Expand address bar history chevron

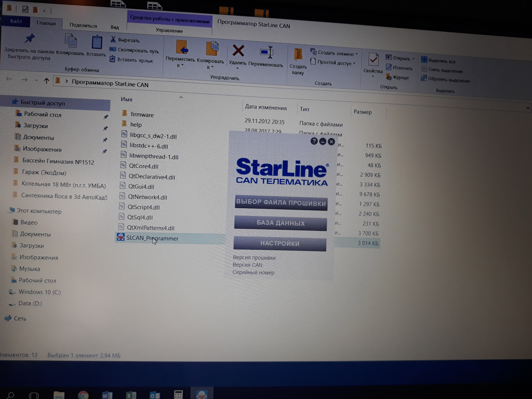528,108
